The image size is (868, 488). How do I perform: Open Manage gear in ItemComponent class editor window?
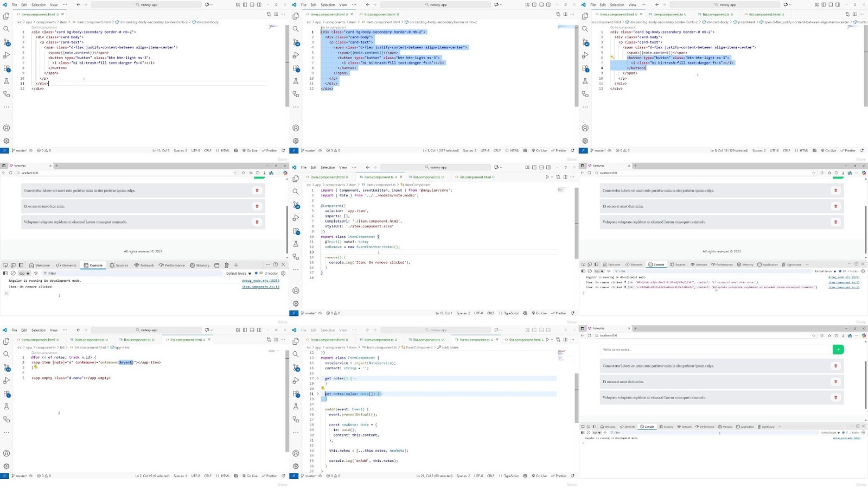[296, 303]
